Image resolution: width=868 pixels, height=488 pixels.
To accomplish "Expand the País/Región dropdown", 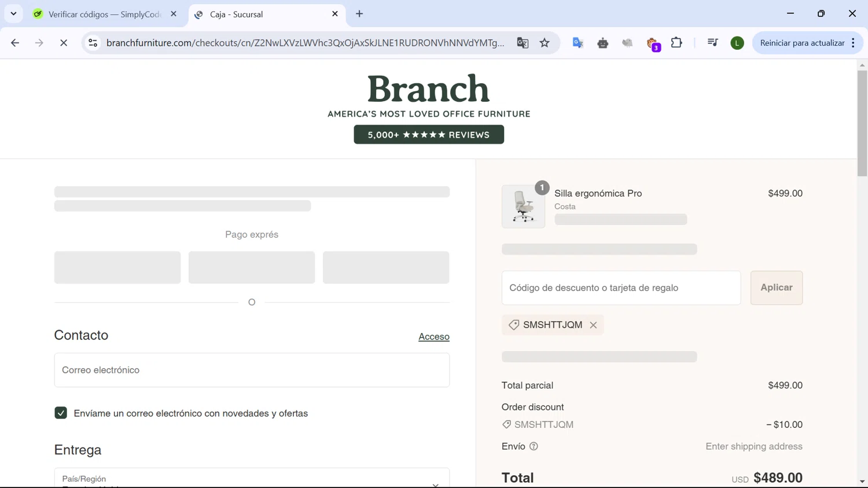I will coord(252,478).
